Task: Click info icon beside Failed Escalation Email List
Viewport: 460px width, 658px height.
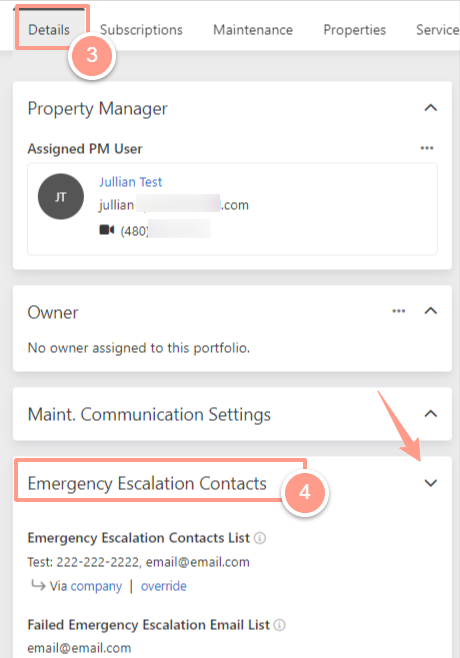Action: pos(280,625)
